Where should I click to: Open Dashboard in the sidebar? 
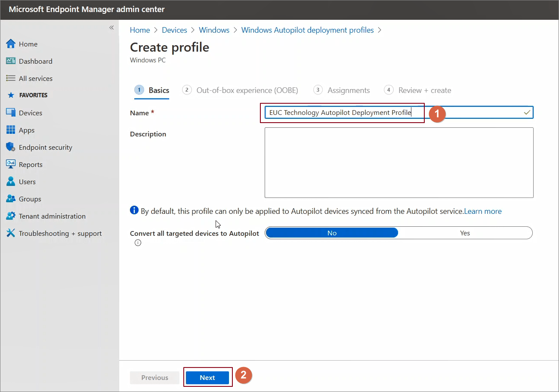pos(35,61)
